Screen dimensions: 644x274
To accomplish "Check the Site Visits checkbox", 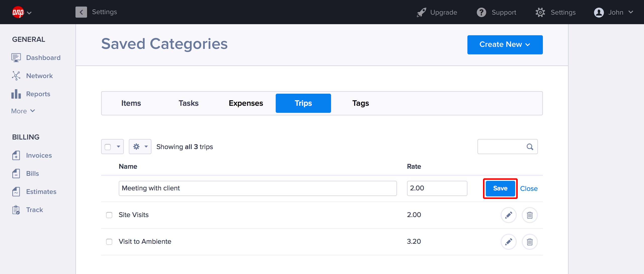I will click(109, 215).
